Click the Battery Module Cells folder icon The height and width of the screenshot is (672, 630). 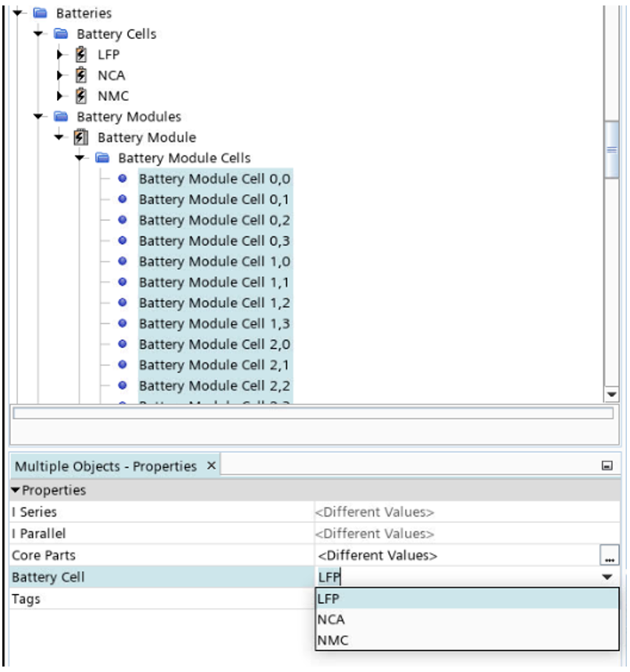click(x=102, y=158)
